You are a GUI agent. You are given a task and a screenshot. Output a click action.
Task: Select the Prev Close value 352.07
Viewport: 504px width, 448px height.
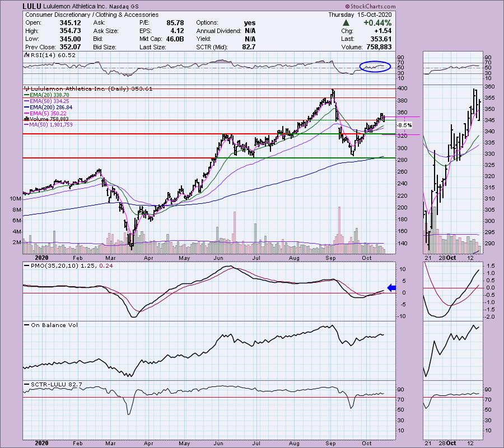pos(70,47)
